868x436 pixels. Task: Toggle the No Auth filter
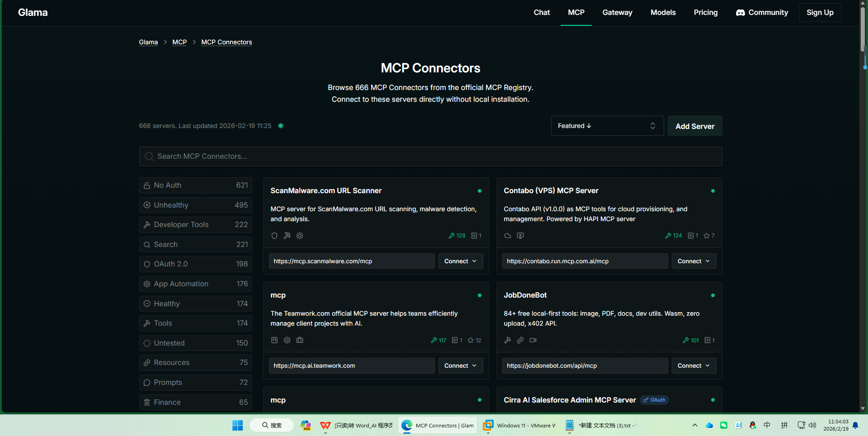[196, 185]
